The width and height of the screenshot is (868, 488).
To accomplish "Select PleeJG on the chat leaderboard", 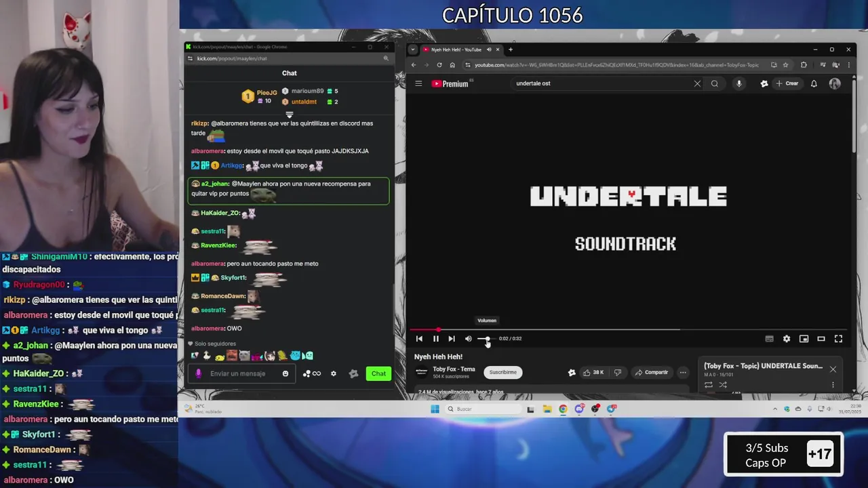I will pos(267,93).
